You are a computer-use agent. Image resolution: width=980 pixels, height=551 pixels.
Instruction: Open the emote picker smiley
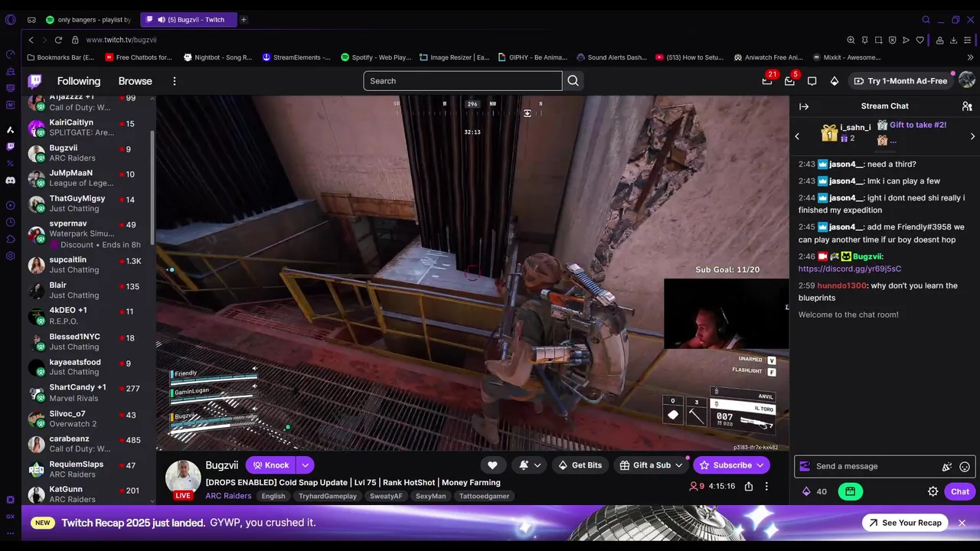click(x=965, y=467)
